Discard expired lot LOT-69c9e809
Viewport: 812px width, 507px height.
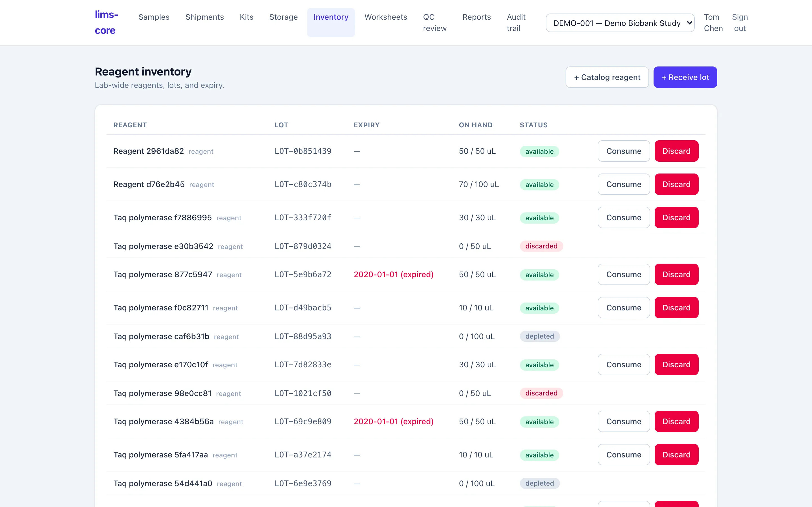pyautogui.click(x=676, y=421)
